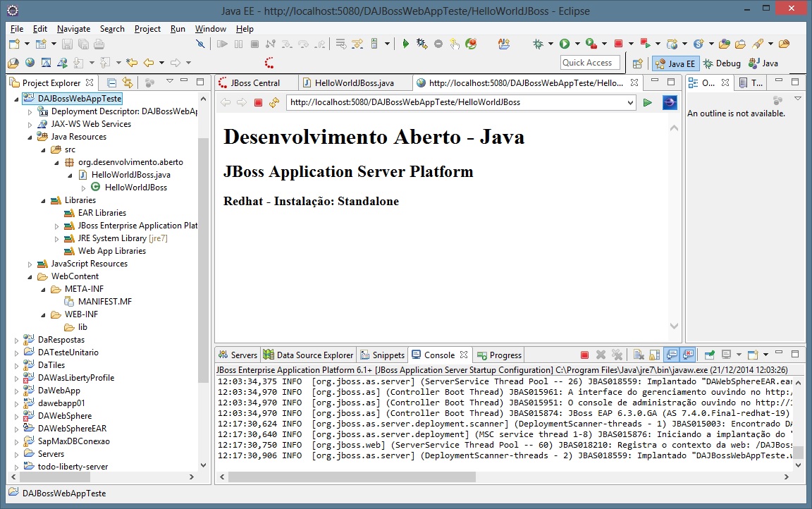Toggle Scroll Lock in Console toolbar
The height and width of the screenshot is (509, 812).
click(x=656, y=355)
